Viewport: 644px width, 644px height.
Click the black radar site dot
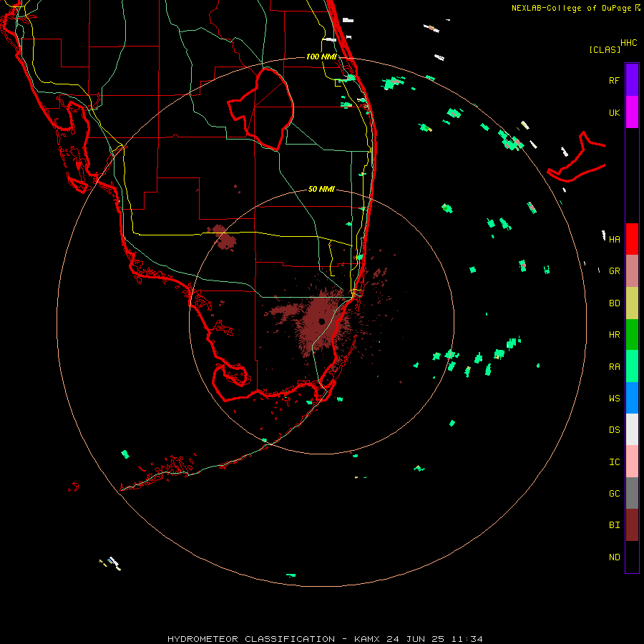(x=321, y=321)
